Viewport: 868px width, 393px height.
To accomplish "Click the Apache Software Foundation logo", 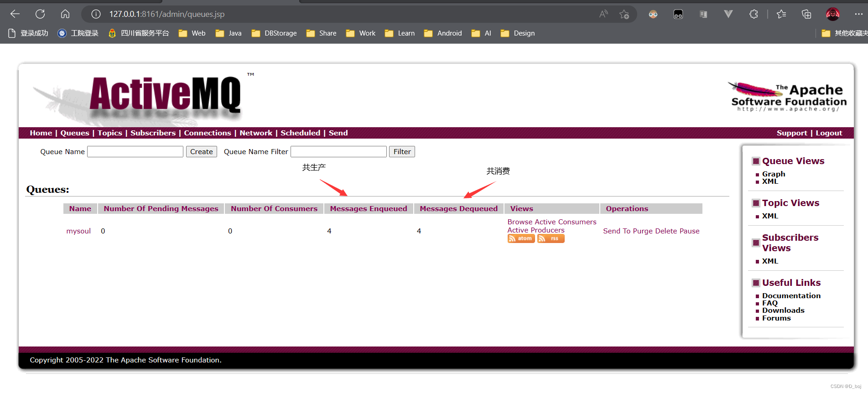I will pos(787,96).
